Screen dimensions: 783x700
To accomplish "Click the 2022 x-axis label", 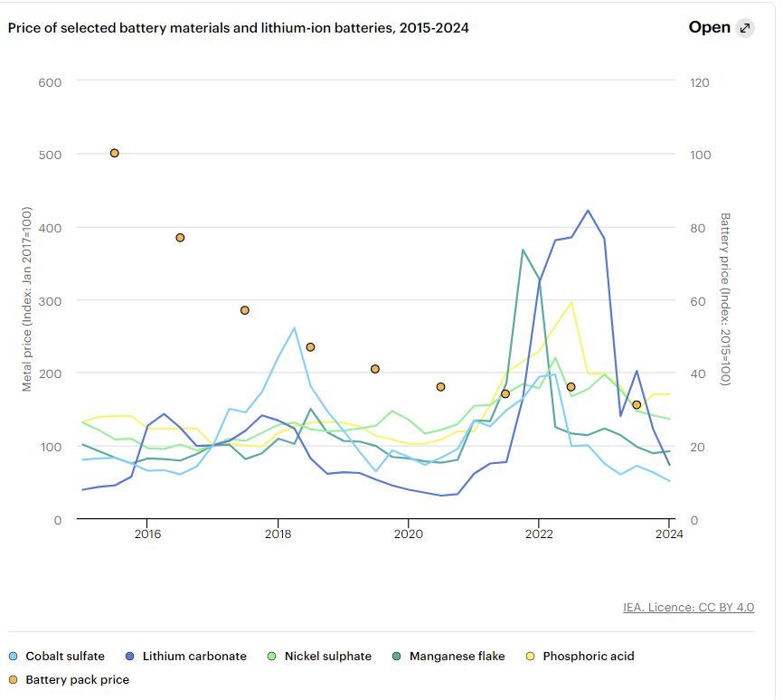I will (539, 534).
